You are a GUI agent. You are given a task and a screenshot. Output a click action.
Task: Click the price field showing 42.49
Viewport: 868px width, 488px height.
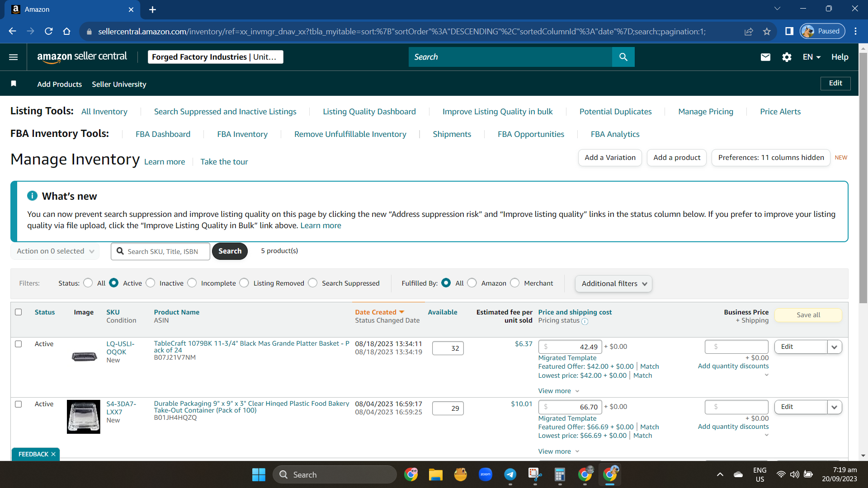571,347
